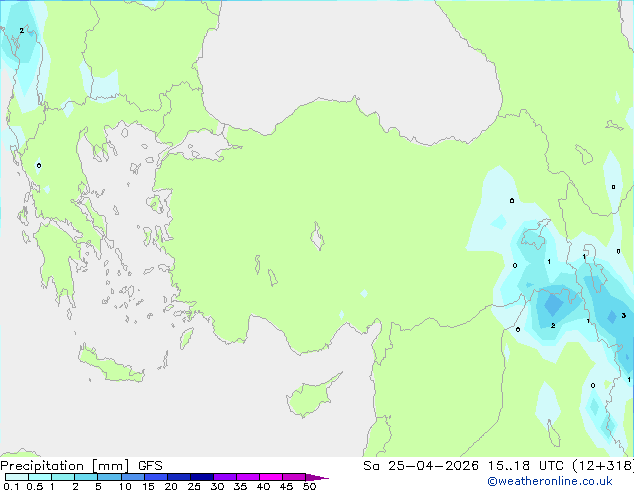Select the 30–35 mm purple legend swatch
Image resolution: width=634 pixels, height=490 pixels.
click(225, 477)
